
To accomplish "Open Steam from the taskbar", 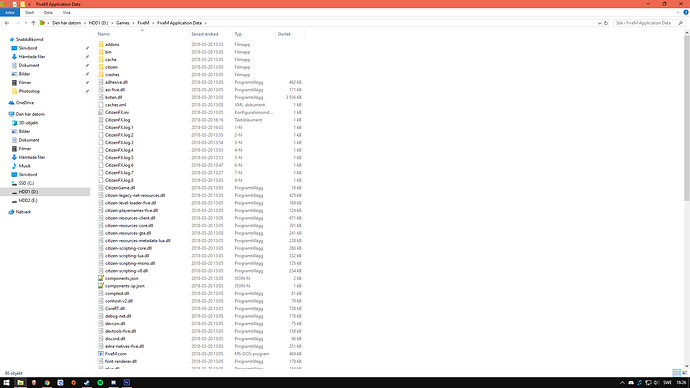I will (87, 383).
